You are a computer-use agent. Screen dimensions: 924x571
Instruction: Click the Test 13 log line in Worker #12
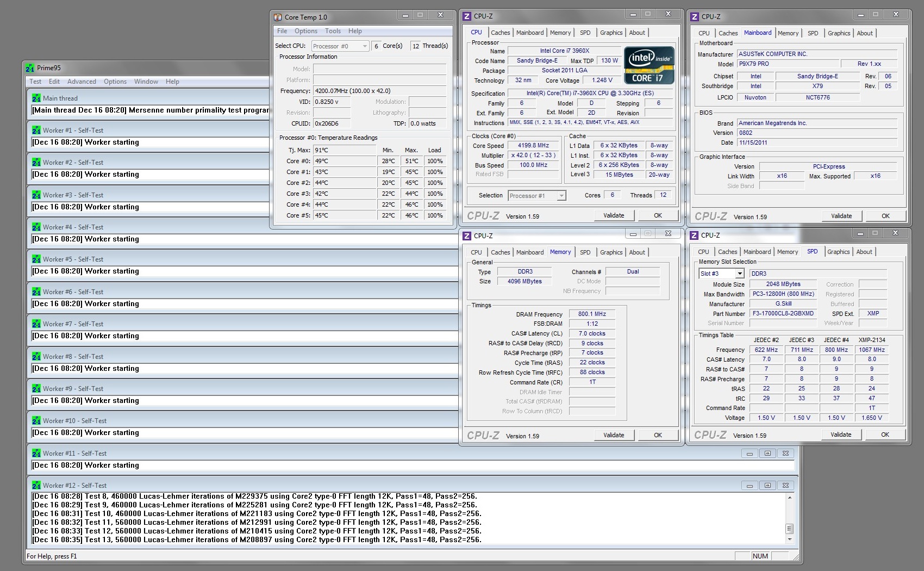pos(257,540)
